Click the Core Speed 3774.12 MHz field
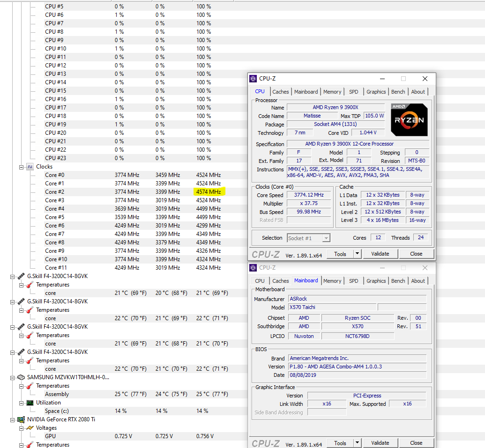This screenshot has height=448, width=485. 309,195
